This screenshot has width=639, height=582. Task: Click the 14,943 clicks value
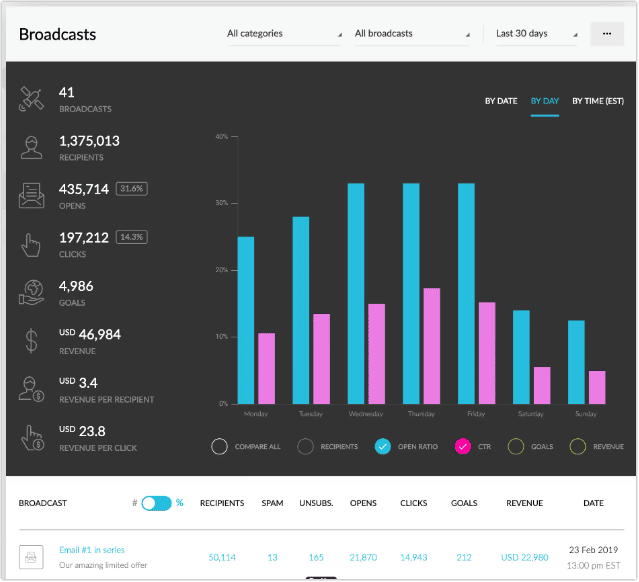click(414, 558)
